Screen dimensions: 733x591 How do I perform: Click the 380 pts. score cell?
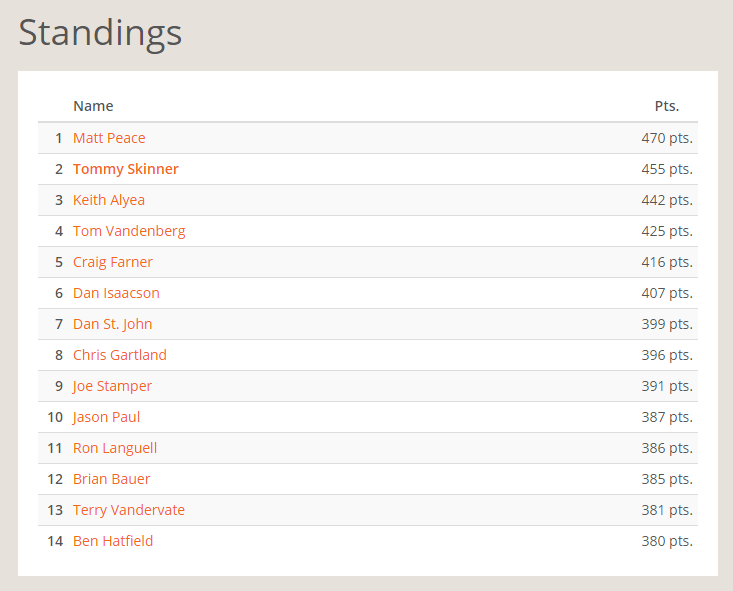pos(667,541)
